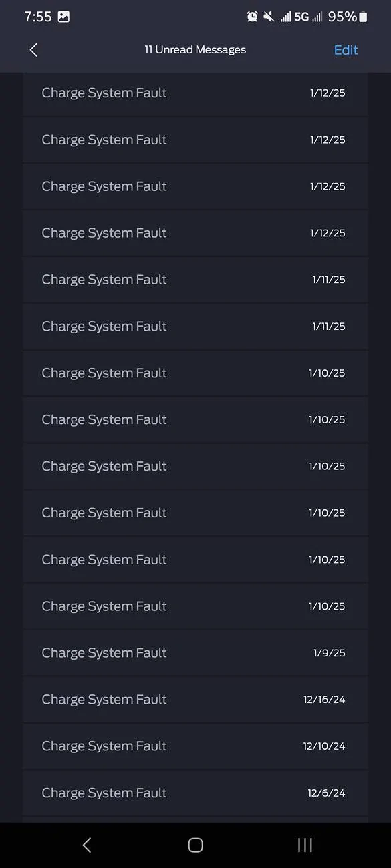This screenshot has height=868, width=391.
Task: Tap the 11 Unread Messages title
Action: click(195, 49)
